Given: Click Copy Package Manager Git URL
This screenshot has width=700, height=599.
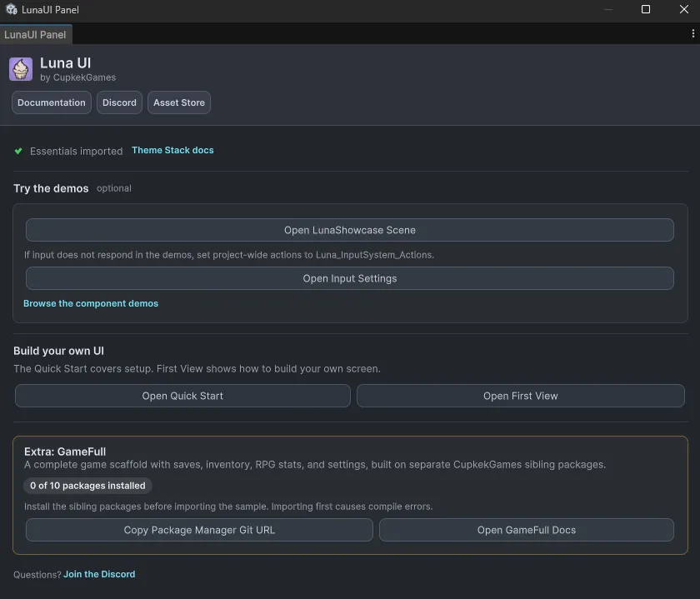Looking at the screenshot, I should click(x=199, y=530).
